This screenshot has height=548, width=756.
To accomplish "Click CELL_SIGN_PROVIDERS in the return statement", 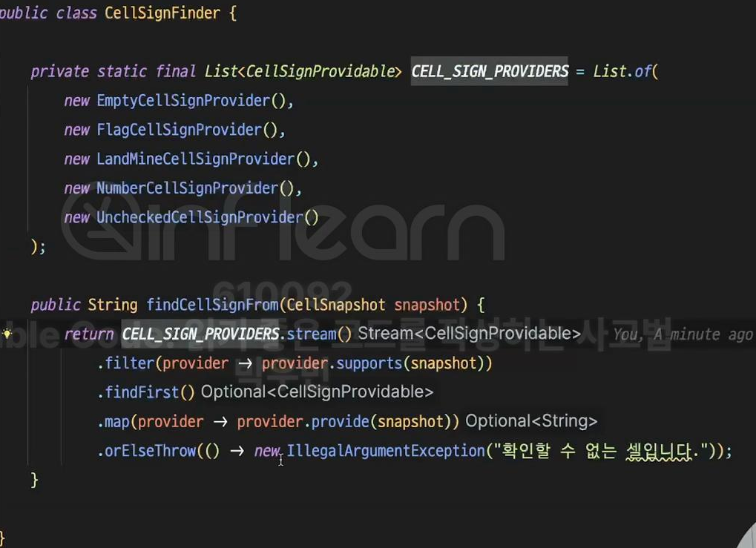I will click(200, 334).
